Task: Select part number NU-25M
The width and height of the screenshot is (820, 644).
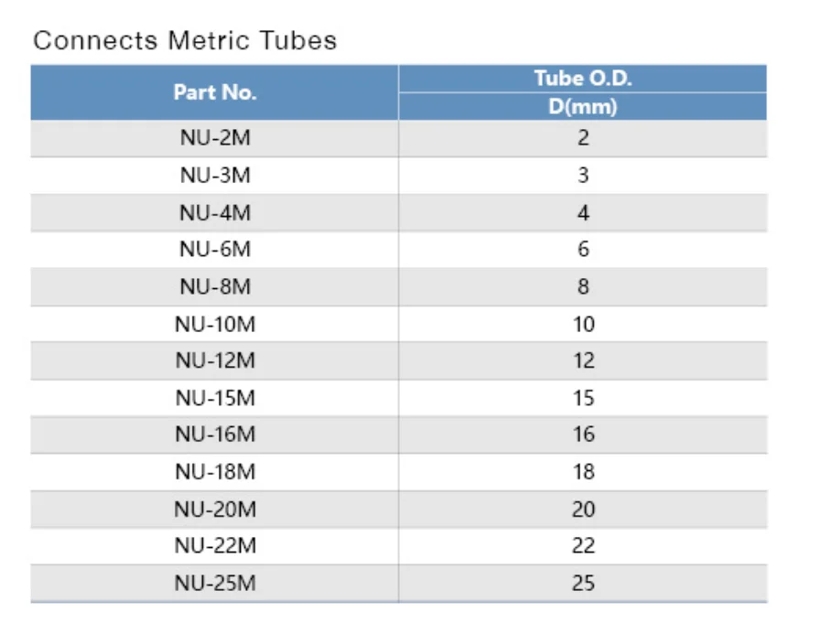Action: tap(215, 584)
